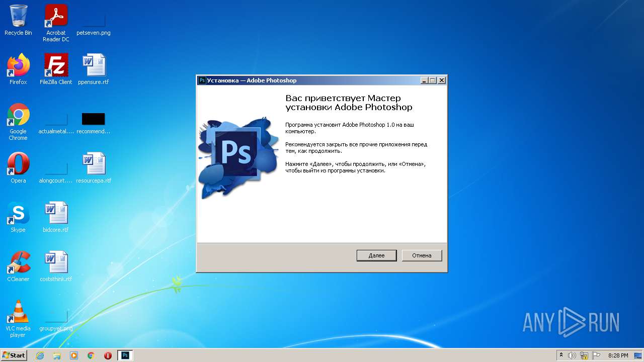This screenshot has height=362, width=644.
Task: Open the Windows Start menu
Action: point(14,355)
